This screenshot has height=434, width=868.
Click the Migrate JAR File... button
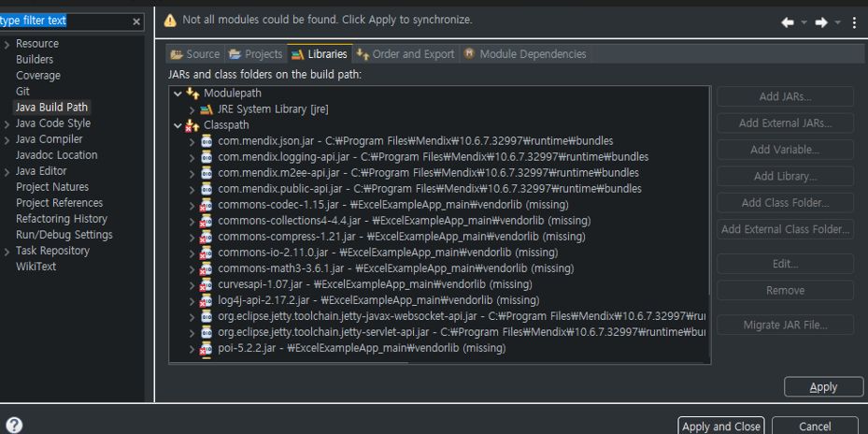(785, 325)
